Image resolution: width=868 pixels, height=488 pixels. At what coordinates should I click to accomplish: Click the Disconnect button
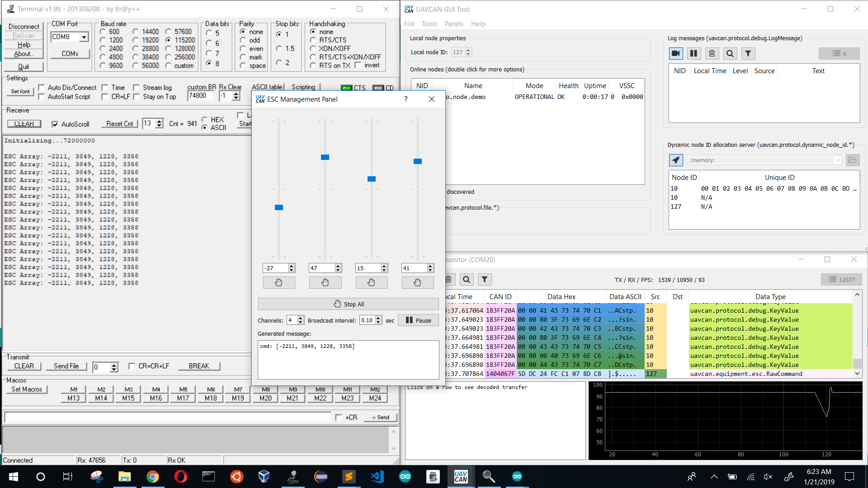[24, 27]
